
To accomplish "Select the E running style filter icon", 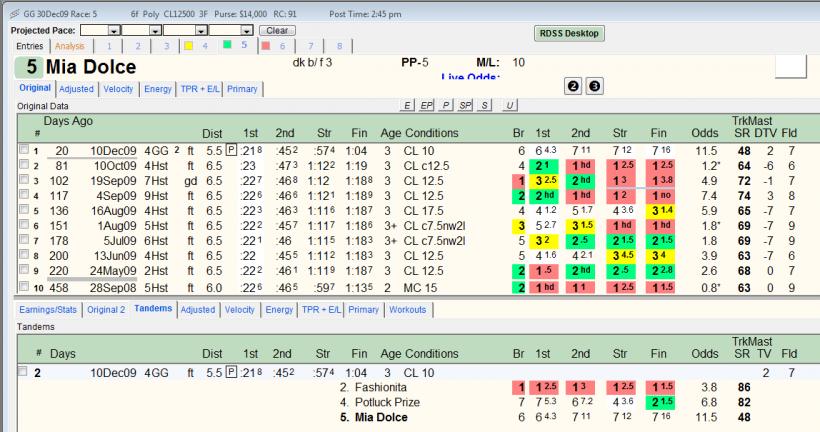I will pyautogui.click(x=406, y=105).
